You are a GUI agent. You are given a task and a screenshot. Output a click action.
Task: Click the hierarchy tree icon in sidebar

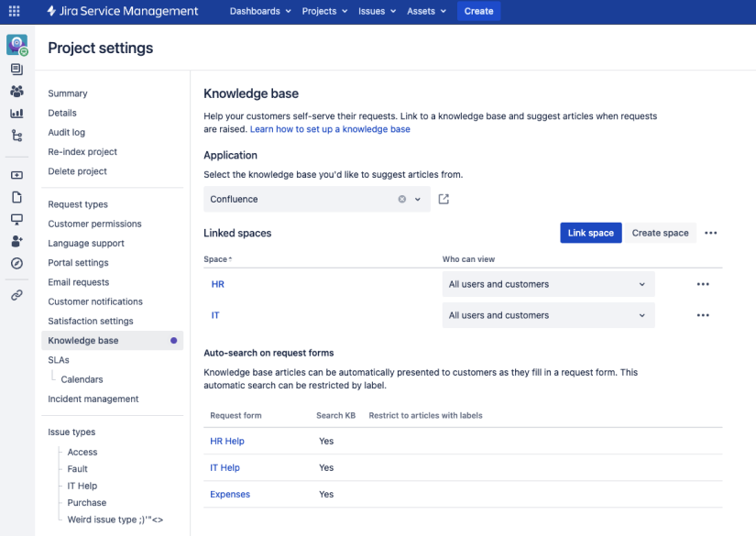tap(16, 136)
